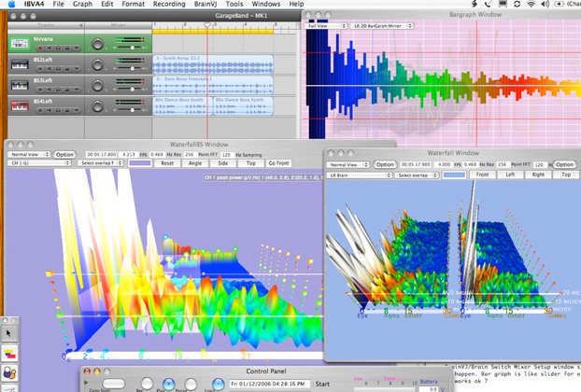Click the BS2Left track keyboard icon
This screenshot has height=392, width=581.
(x=20, y=64)
